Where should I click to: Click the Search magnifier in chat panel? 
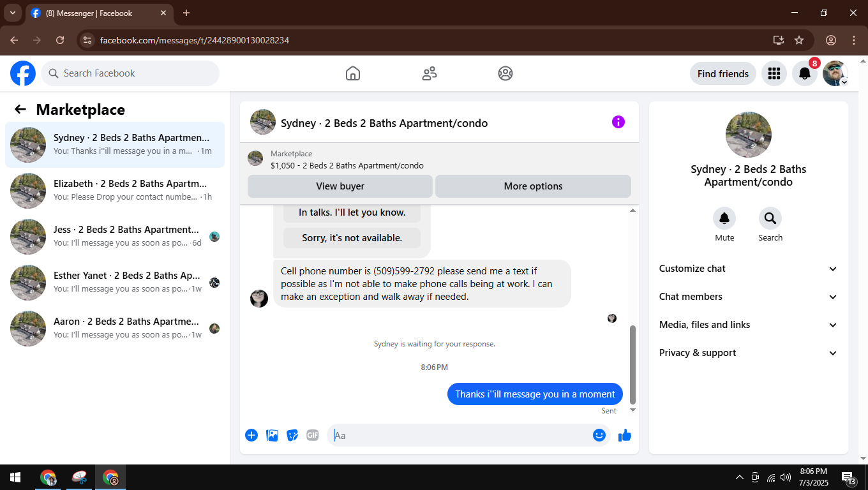(770, 218)
